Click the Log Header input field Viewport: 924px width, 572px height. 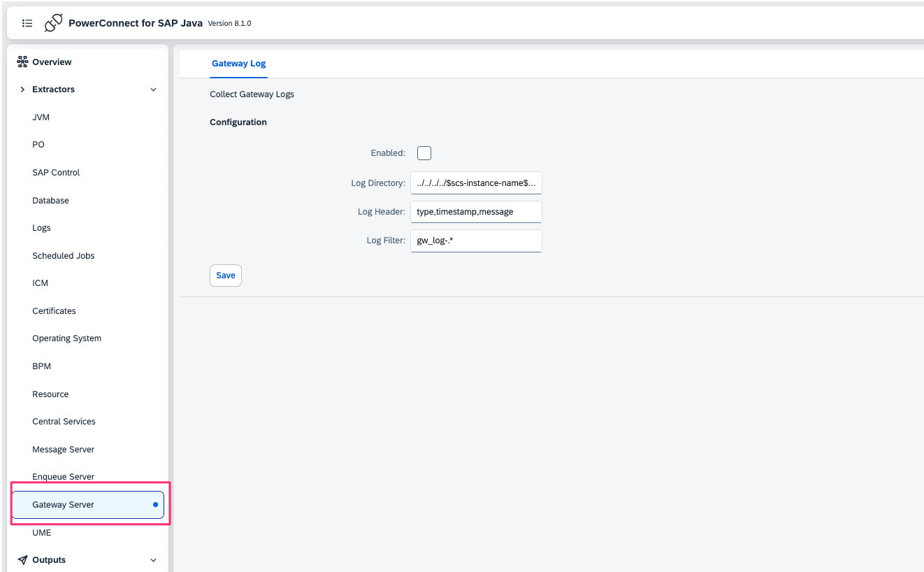click(x=476, y=212)
